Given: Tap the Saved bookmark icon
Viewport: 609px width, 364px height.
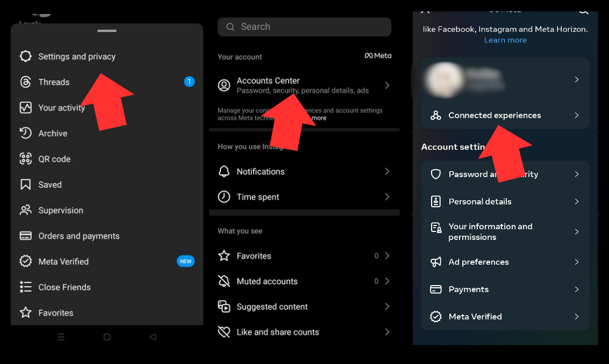Looking at the screenshot, I should (x=26, y=184).
